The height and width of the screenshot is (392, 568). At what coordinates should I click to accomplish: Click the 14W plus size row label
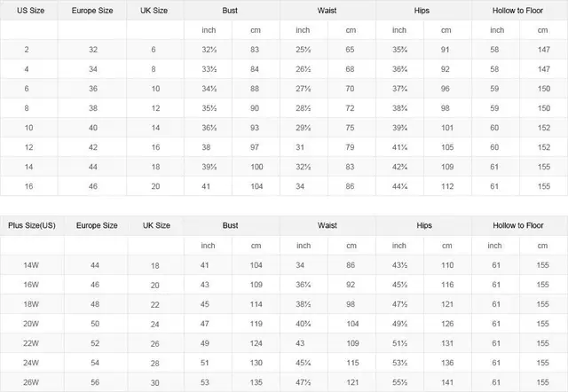(x=31, y=265)
